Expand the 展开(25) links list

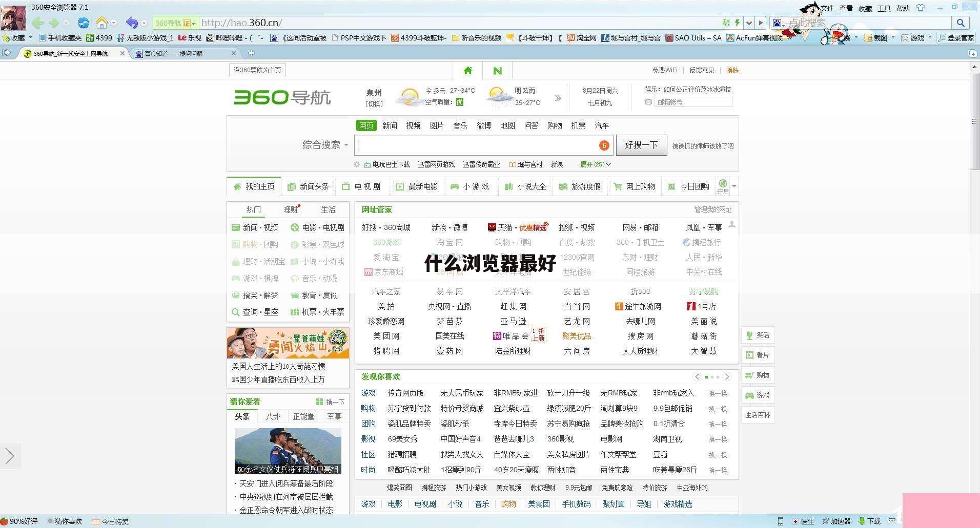595,164
